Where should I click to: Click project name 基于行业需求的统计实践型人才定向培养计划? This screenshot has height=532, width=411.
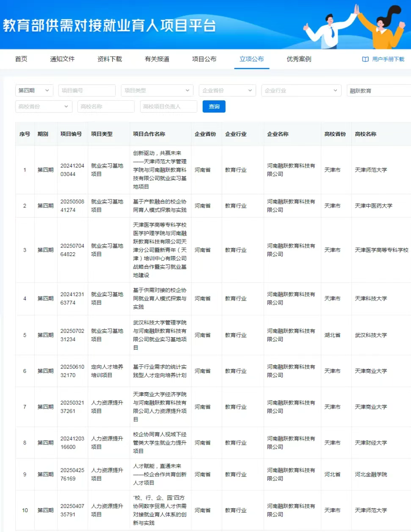[160, 371]
